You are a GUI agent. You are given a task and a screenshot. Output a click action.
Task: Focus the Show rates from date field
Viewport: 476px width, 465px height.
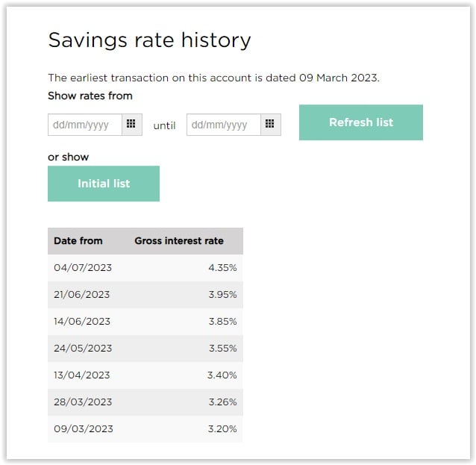click(x=85, y=125)
